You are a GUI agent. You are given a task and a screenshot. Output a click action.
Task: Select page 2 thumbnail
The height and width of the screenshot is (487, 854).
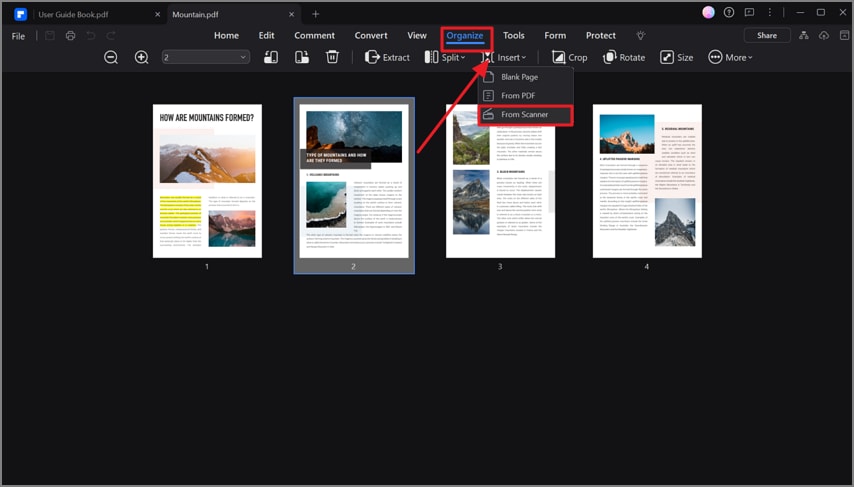tap(354, 181)
